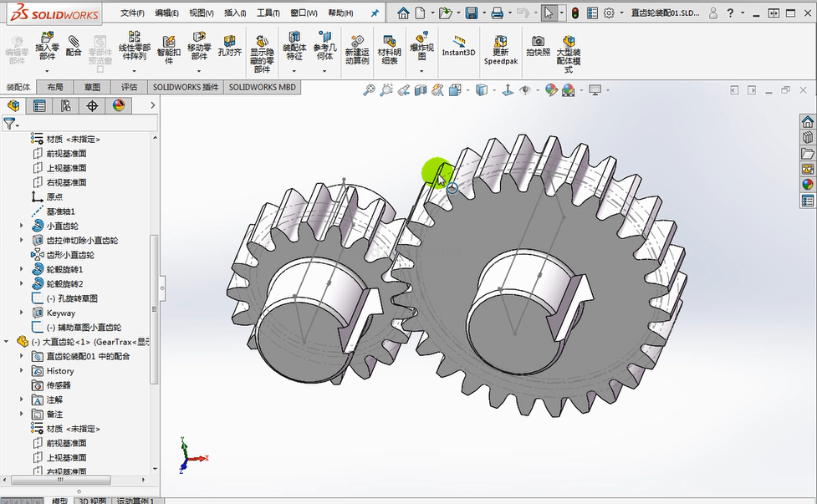
Task: Open the Exploded View (爆炸视图) dropdown arrow
Action: pyautogui.click(x=421, y=70)
